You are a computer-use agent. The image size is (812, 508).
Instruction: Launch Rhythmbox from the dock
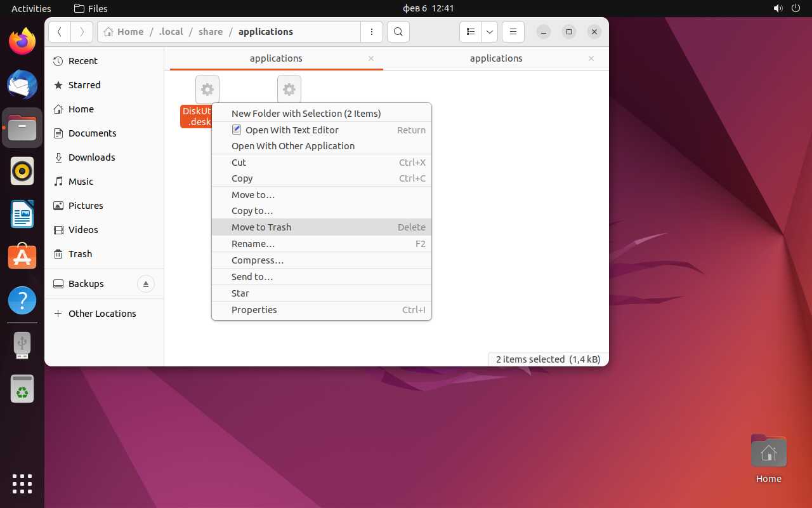tap(22, 171)
